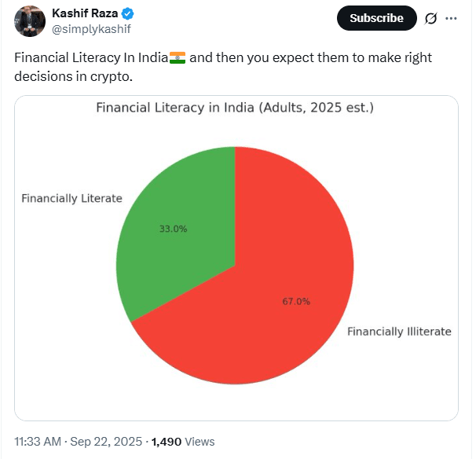Screen dimensions: 476x459
Task: Open Kashif Raza's profile picture
Action: click(x=30, y=21)
